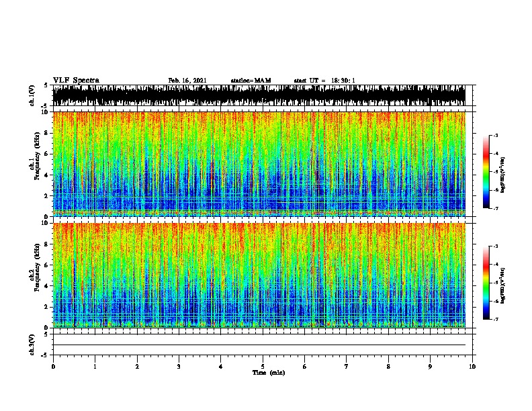Click the "-7" label on ch.2 color bar
532x411 pixels.
tap(495, 320)
